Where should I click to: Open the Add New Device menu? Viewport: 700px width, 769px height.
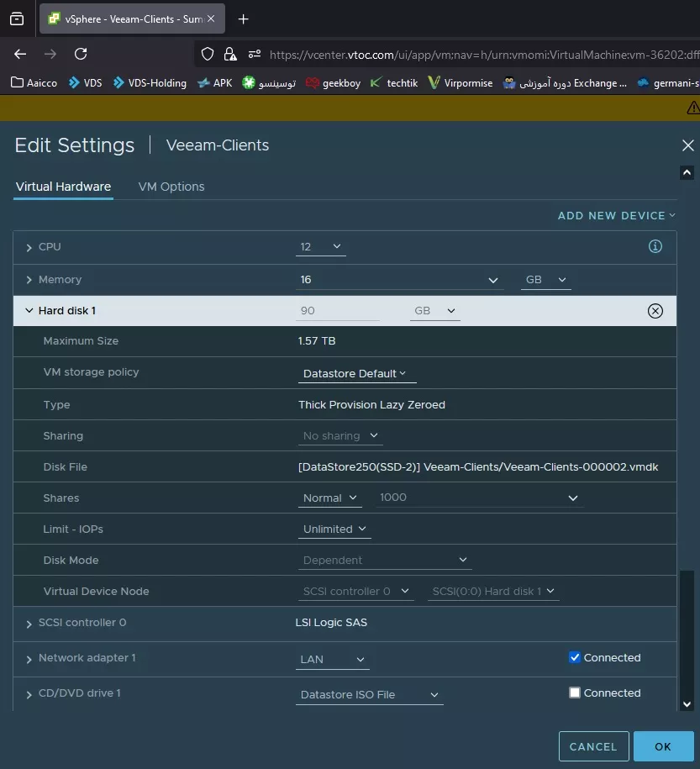[x=617, y=216]
